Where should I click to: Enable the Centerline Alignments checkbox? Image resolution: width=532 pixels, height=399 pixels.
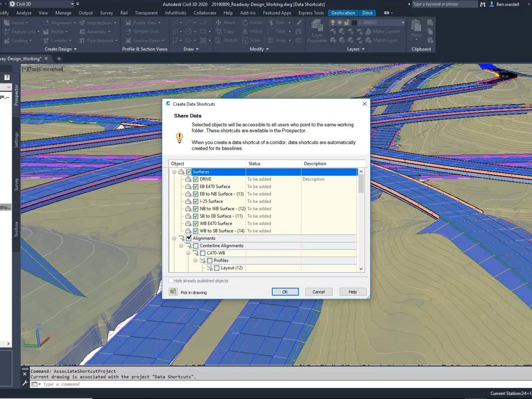click(x=196, y=246)
